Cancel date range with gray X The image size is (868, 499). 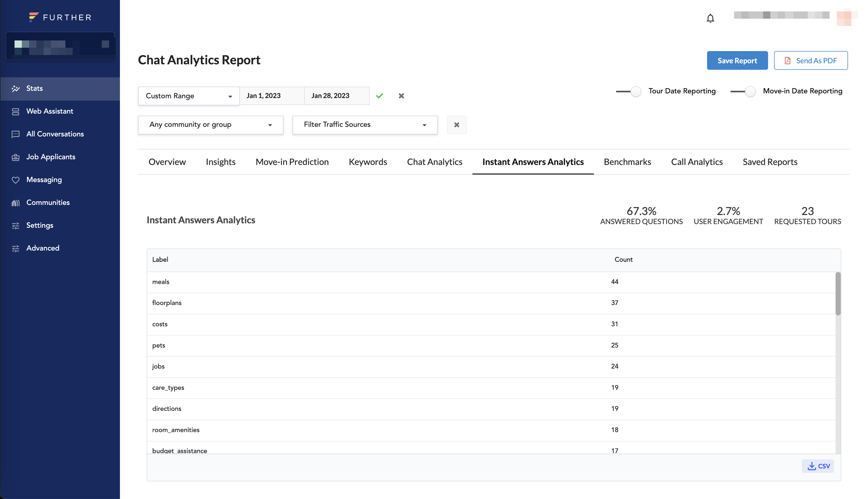[401, 96]
